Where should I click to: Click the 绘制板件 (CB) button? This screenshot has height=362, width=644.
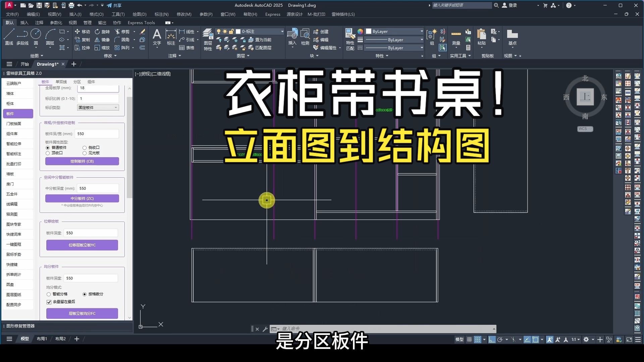point(82,161)
